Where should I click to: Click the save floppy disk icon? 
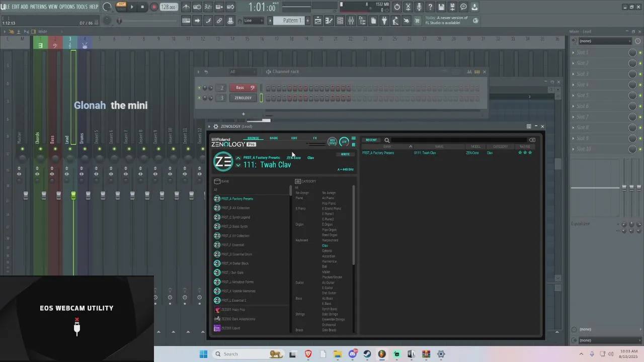441,7
